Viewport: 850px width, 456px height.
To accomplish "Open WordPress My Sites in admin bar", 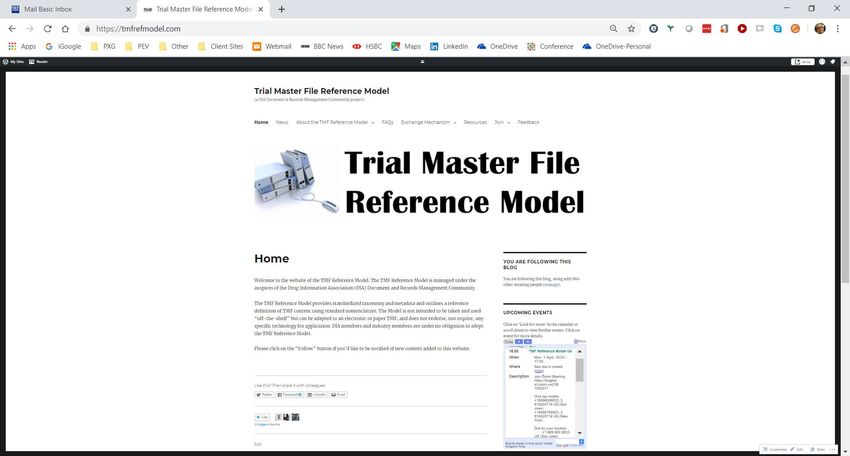I will click(14, 62).
